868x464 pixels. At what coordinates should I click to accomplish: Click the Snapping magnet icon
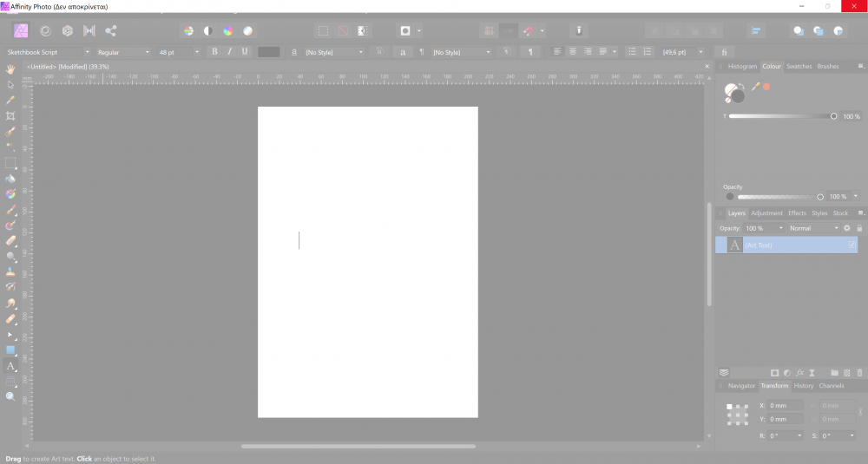(529, 30)
